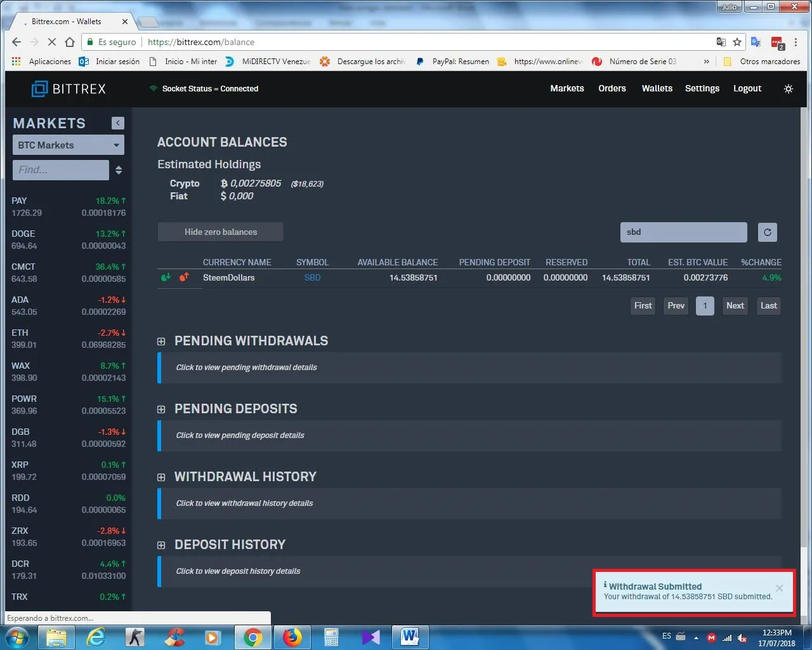Select page 1 in pagination
The height and width of the screenshot is (650, 812).
[705, 306]
